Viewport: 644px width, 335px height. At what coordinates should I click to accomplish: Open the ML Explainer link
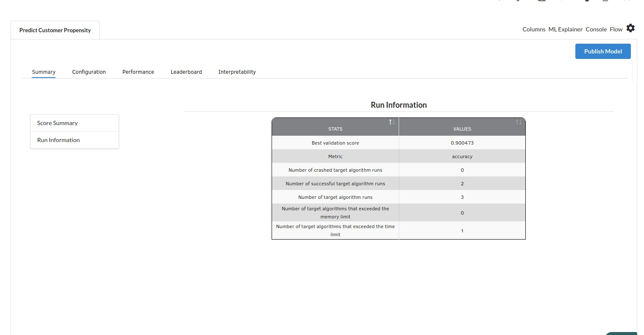[565, 29]
